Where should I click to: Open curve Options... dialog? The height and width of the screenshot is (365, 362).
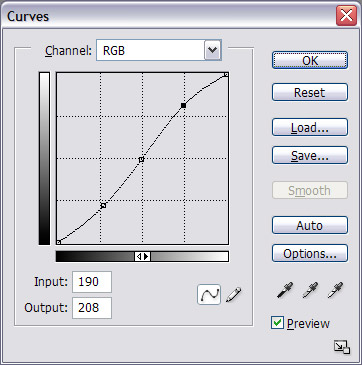click(310, 254)
